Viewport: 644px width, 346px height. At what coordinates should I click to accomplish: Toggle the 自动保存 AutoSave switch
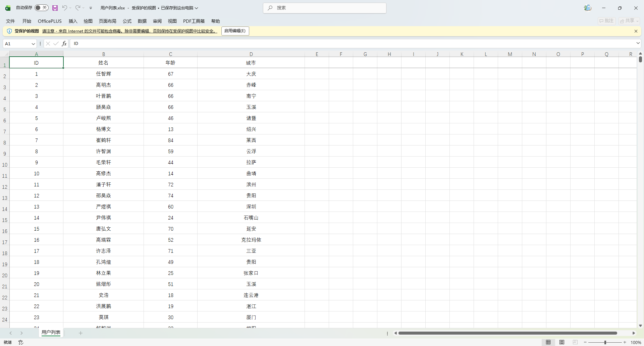coord(42,8)
